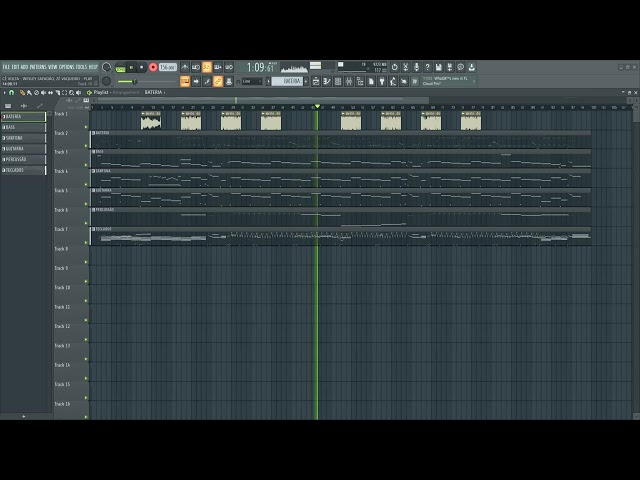The image size is (640, 480).
Task: Select the SANFONA pattern in picker
Action: tap(24, 138)
